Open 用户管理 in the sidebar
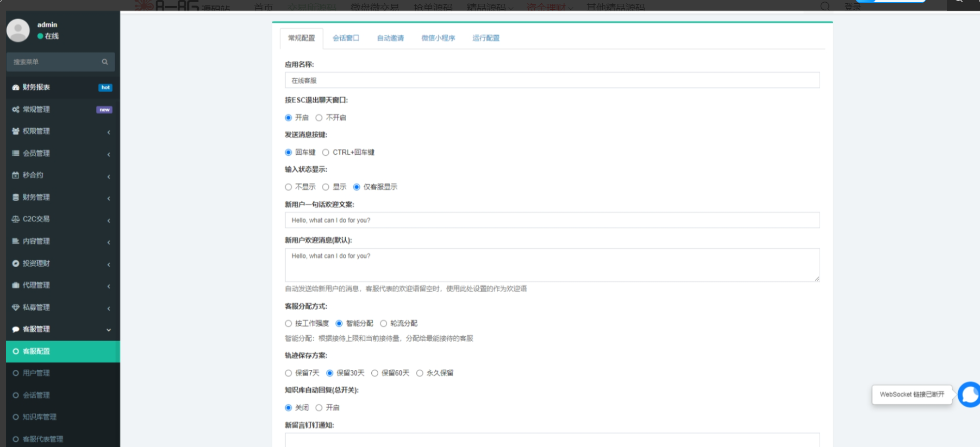The image size is (980, 447). click(36, 373)
